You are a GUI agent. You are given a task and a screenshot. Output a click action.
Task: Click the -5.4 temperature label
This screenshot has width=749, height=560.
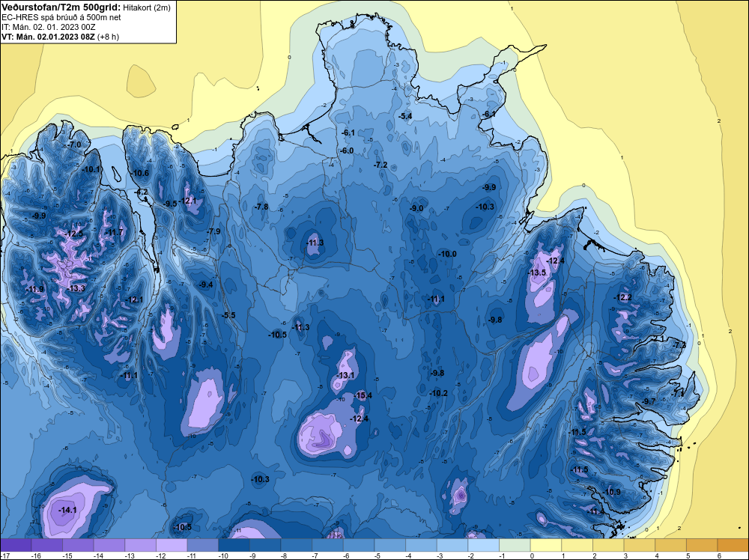tap(405, 116)
